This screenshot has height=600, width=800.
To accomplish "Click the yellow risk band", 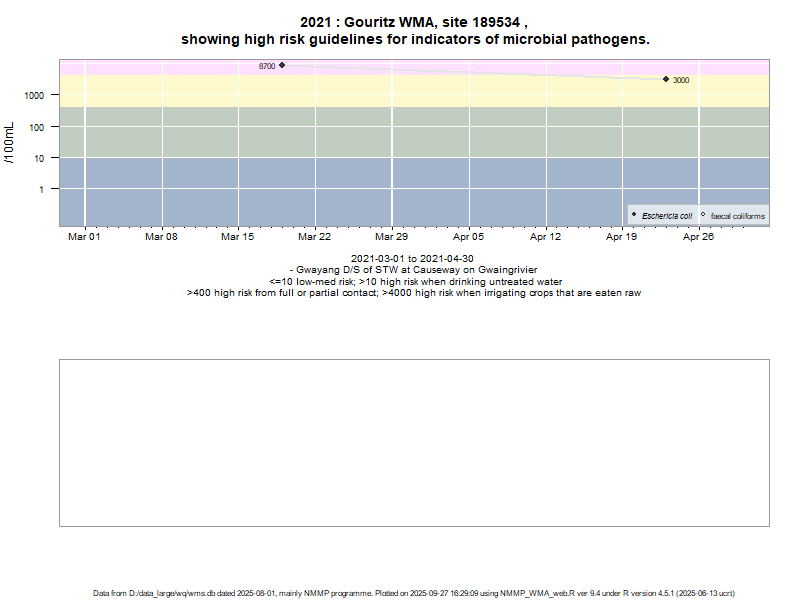I will [x=450, y=93].
